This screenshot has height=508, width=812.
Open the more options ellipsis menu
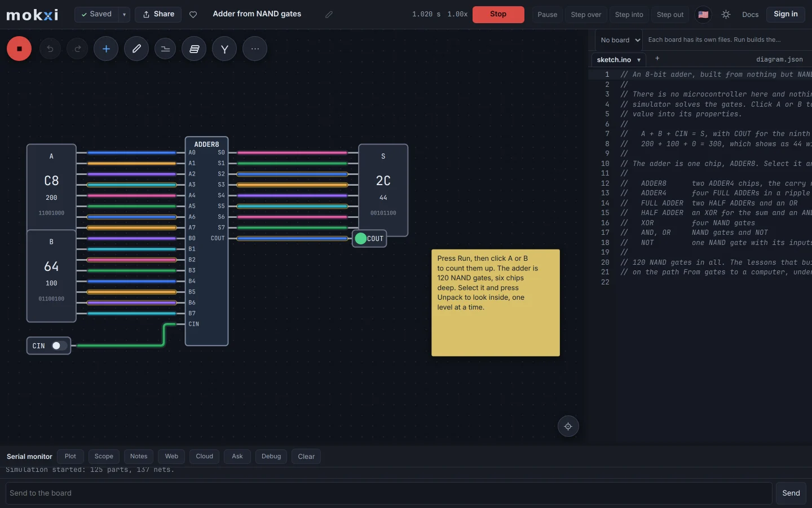click(x=255, y=49)
